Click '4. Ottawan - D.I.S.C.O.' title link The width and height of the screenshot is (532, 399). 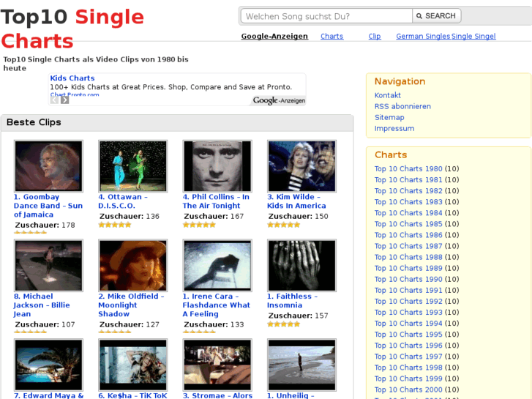[x=123, y=201]
